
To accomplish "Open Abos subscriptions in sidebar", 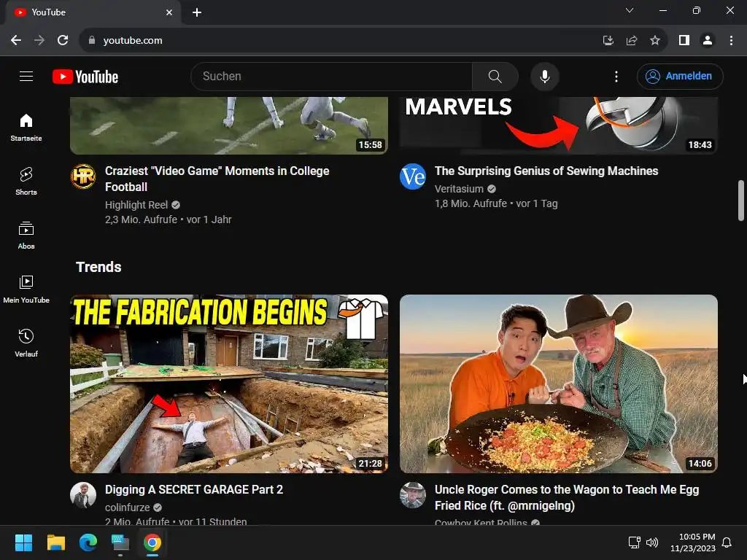I will [x=26, y=236].
